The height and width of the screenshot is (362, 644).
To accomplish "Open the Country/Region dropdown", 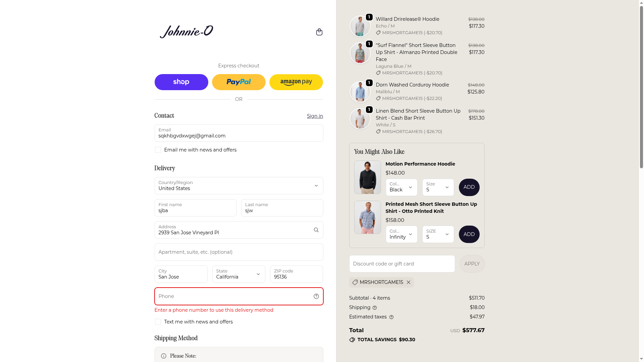I will 239,186.
